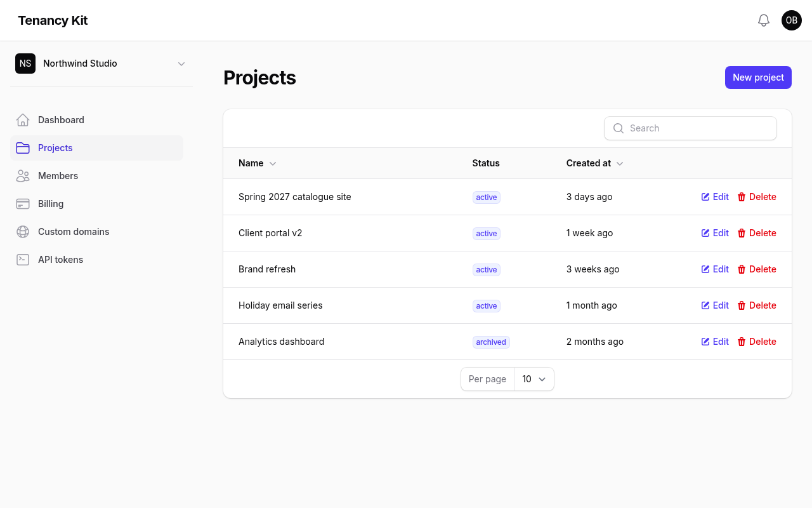Click the Client portal v2 name

(270, 233)
